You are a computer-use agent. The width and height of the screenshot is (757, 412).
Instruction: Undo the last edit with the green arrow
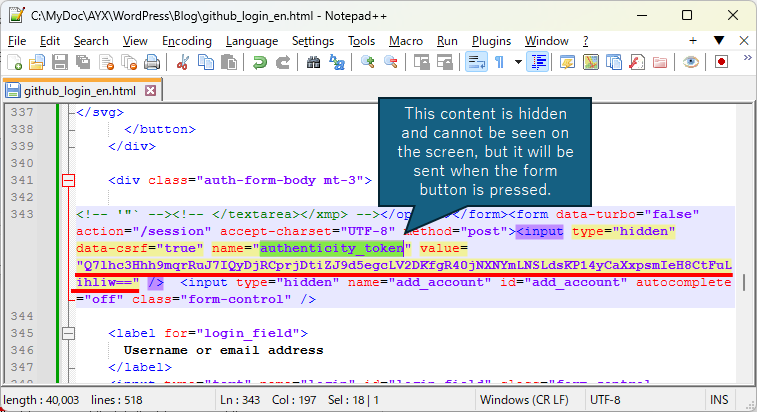click(x=260, y=62)
